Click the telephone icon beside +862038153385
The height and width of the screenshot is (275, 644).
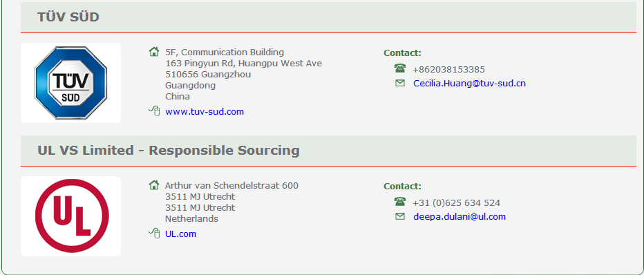pyautogui.click(x=399, y=68)
